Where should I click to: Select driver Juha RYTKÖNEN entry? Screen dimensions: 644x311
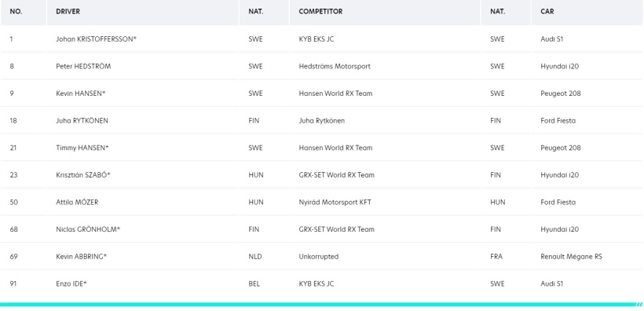point(82,120)
